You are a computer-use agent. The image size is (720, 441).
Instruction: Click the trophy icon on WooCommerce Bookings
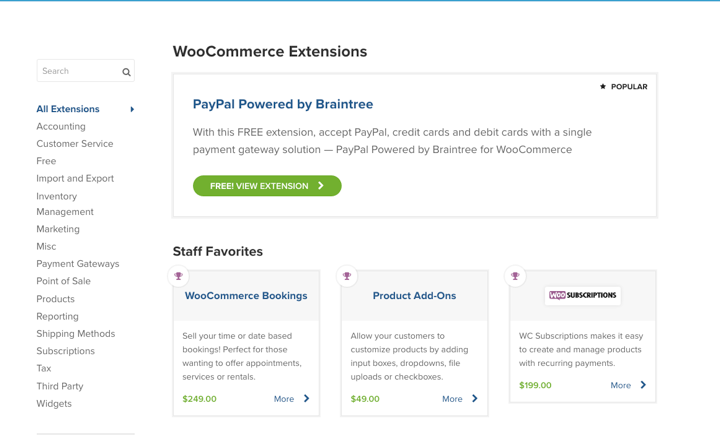[x=179, y=276]
